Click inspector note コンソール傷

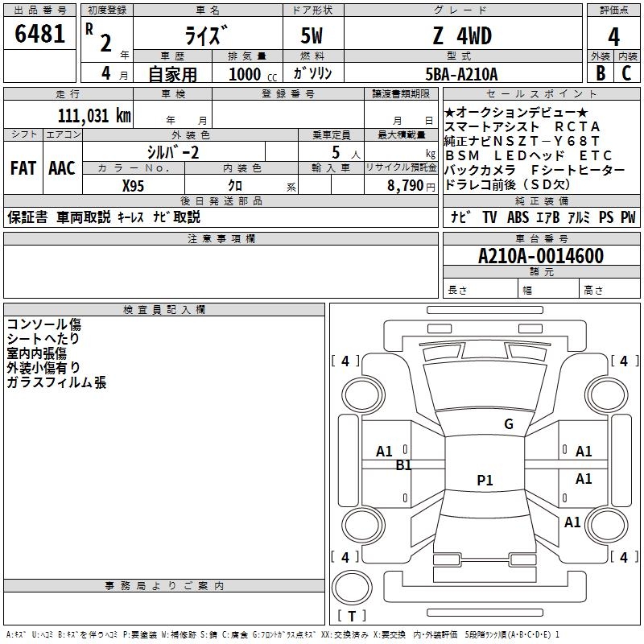pos(44,324)
